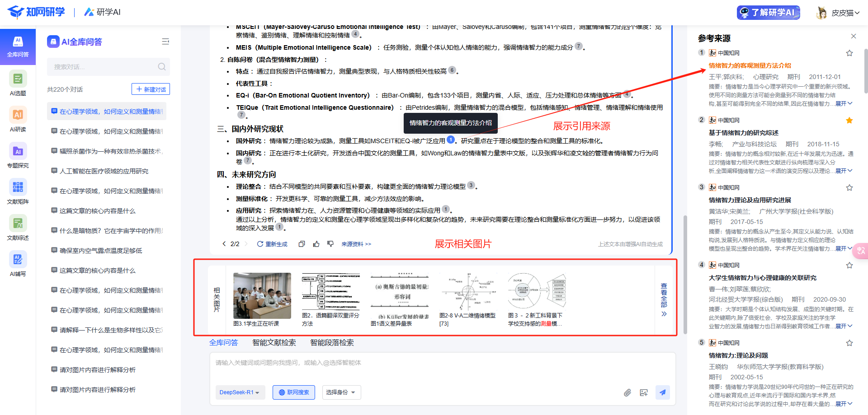
Task: Open the DeepSeek-R1 model dropdown
Action: pyautogui.click(x=239, y=392)
